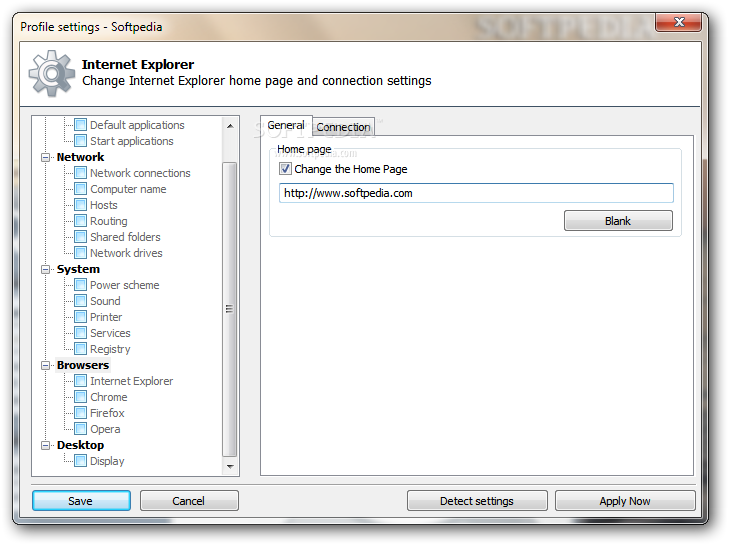The height and width of the screenshot is (545, 729).
Task: Select the Network connections tree label
Action: tap(140, 173)
